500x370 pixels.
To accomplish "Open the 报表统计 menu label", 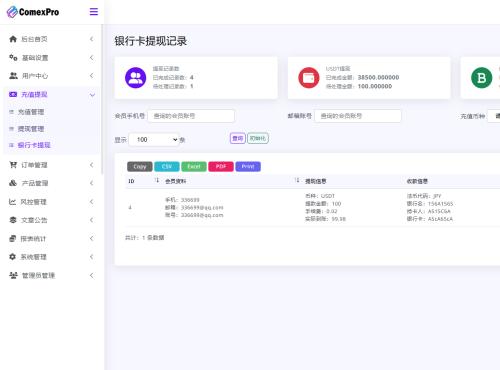I will point(33,239).
